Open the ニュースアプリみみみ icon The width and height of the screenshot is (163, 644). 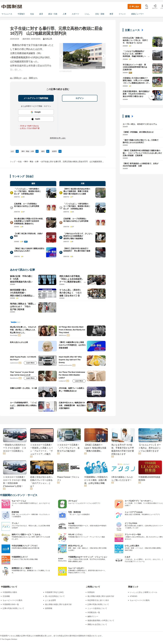click(x=119, y=515)
